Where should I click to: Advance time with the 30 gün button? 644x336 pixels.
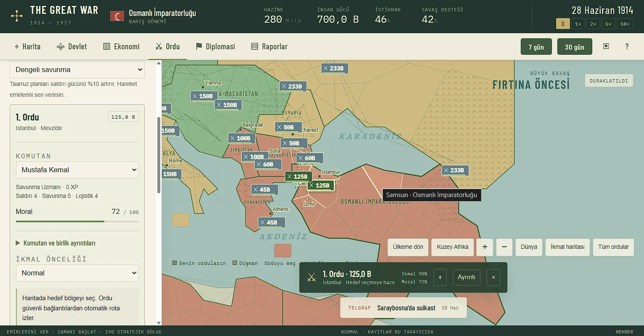[x=575, y=47]
